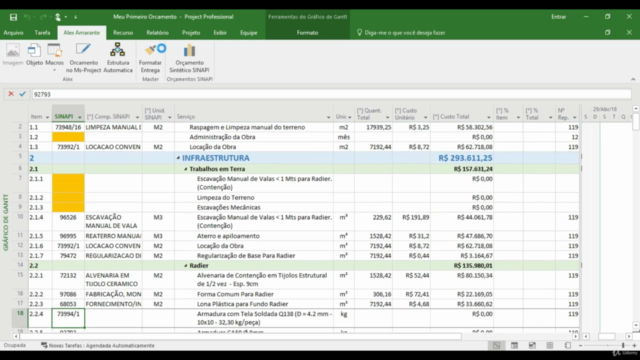
Task: Open the Imagem tool in ribbon
Action: point(13,55)
